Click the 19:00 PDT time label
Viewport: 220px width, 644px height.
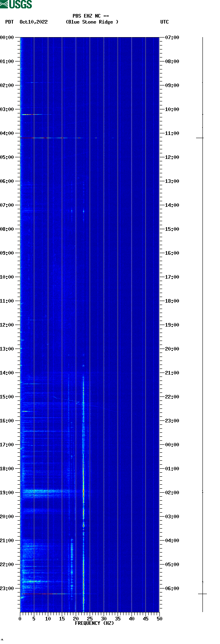coord(7,492)
